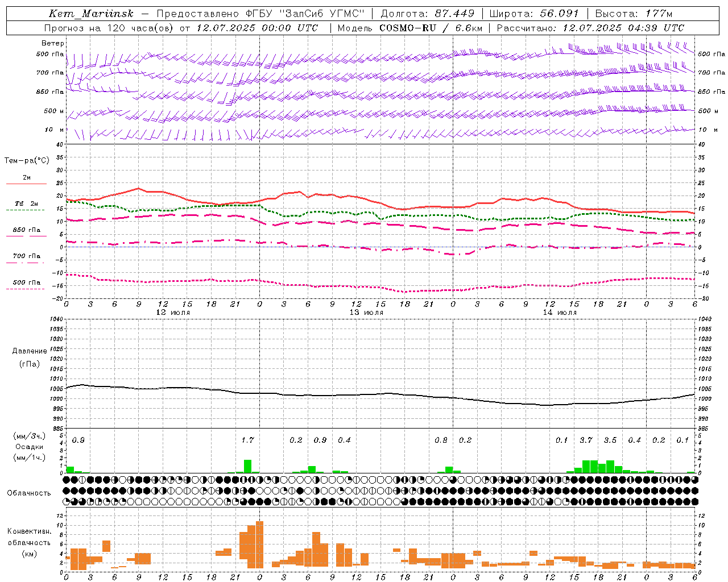This screenshot has width=728, height=582.
Task: Select the 'Модель COSMO-RU / 6.6км' text
Action: pyautogui.click(x=410, y=28)
